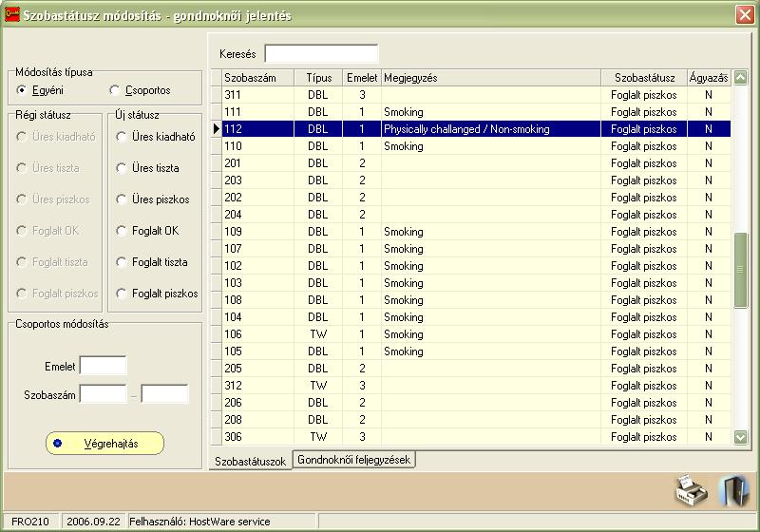
Task: Click the app icon in title bar
Action: pyautogui.click(x=12, y=14)
